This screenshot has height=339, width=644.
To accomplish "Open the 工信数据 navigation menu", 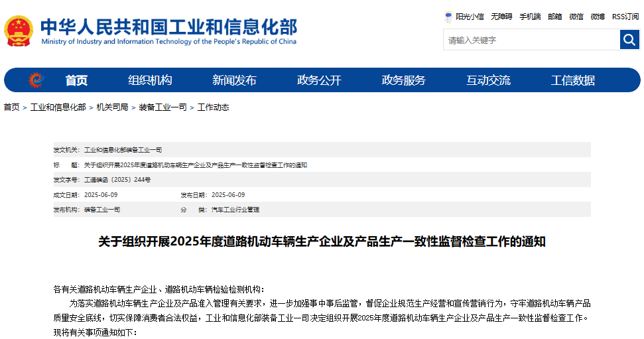I will (572, 80).
